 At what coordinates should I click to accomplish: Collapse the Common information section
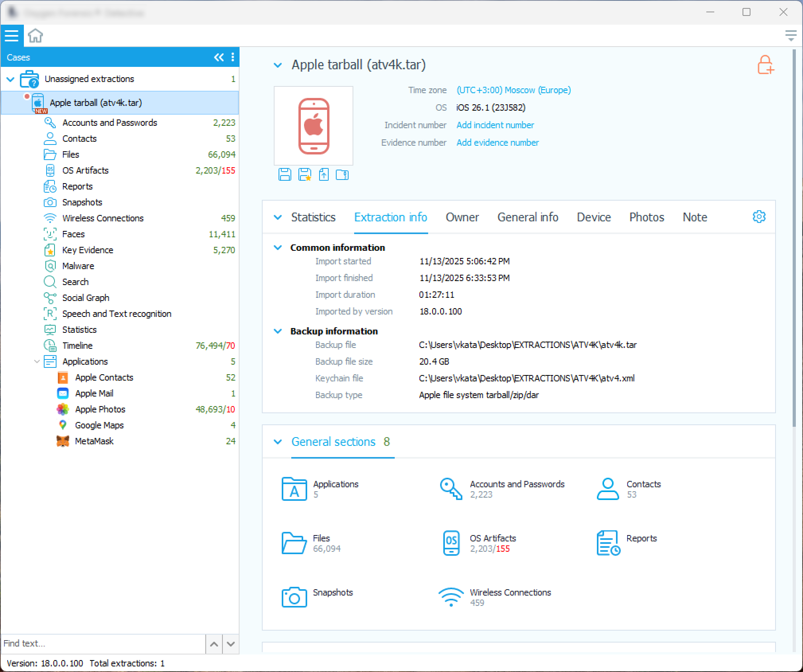click(x=278, y=248)
